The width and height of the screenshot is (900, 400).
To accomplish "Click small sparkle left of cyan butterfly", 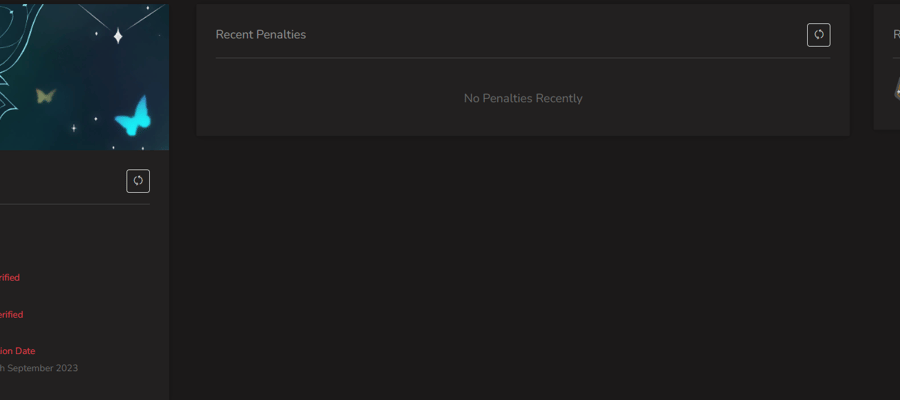I will 95,119.
